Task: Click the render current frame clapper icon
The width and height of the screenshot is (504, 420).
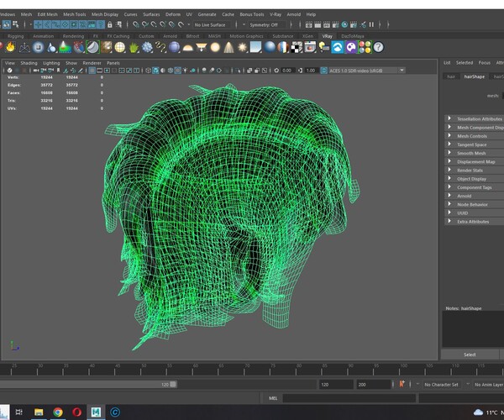Action: tap(318, 24)
